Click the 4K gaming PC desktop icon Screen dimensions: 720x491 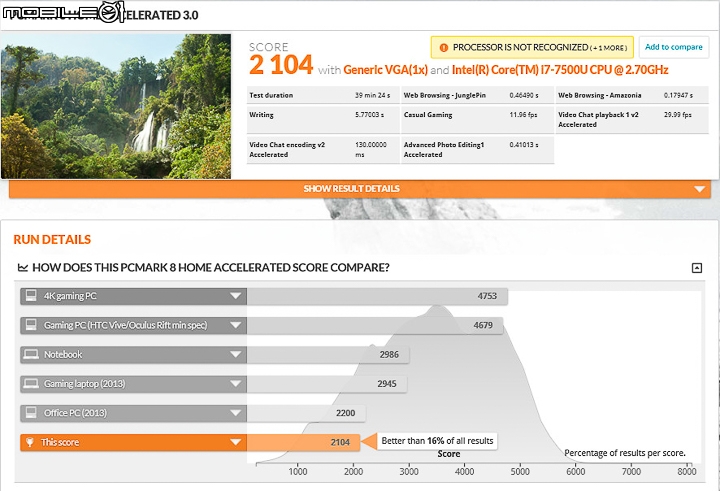pos(31,295)
